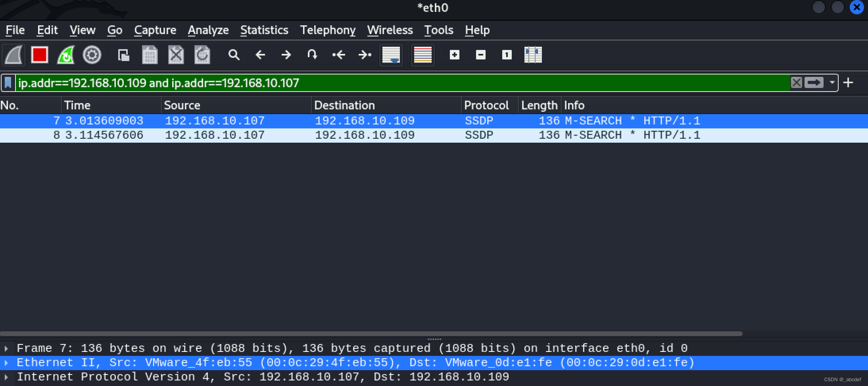Go to a specified packet icon
This screenshot has width=868, height=386.
click(312, 55)
